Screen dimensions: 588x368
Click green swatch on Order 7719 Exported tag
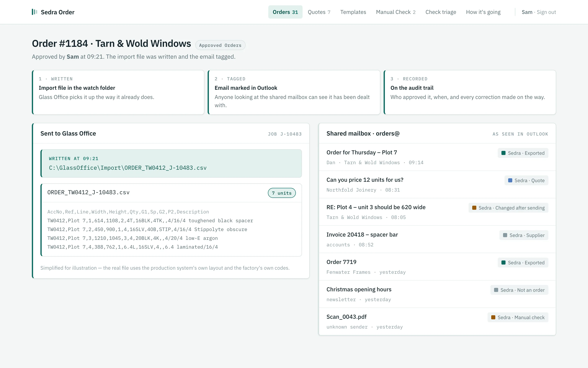pos(503,263)
